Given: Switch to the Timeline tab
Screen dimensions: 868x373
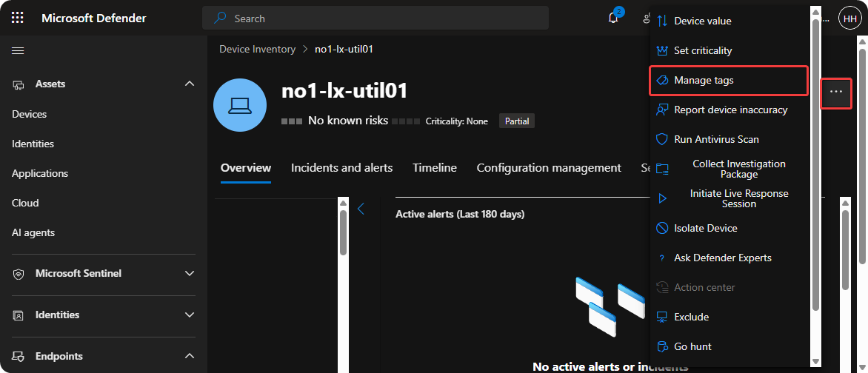Looking at the screenshot, I should coord(435,168).
